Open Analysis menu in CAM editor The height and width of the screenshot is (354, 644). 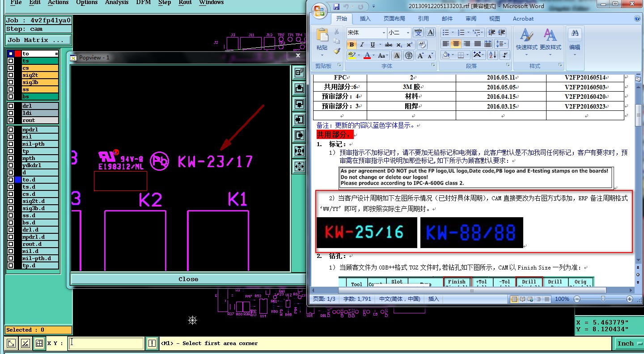pos(117,3)
